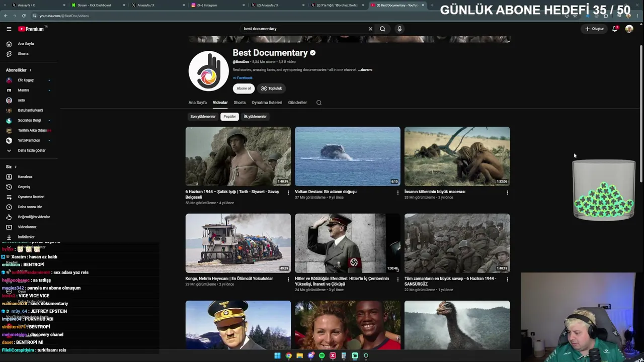Open the YouTube hamburger guide menu

tap(9, 29)
